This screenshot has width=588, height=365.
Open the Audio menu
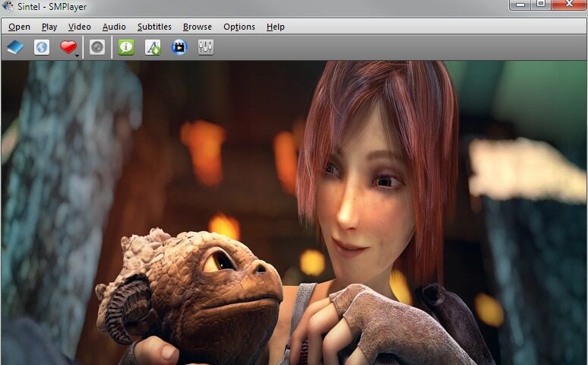point(114,27)
